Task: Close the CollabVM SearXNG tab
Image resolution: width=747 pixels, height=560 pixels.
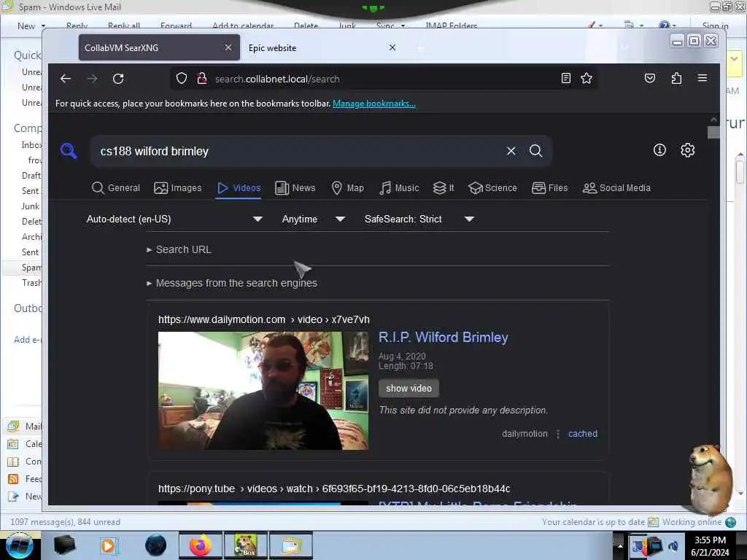Action: (228, 47)
